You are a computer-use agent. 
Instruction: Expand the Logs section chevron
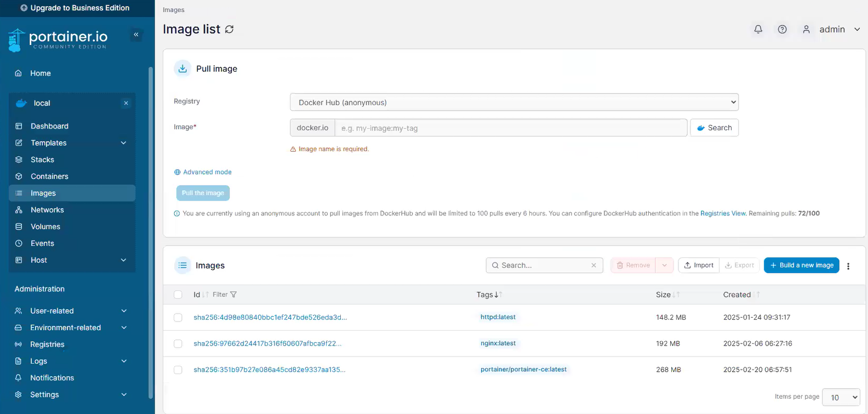(x=124, y=361)
